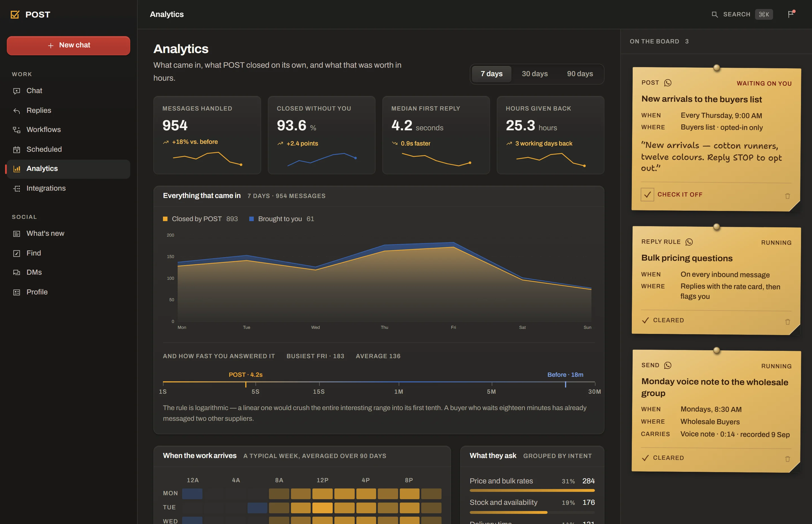Click the Replies arrow icon
This screenshot has width=812, height=524.
pos(16,111)
